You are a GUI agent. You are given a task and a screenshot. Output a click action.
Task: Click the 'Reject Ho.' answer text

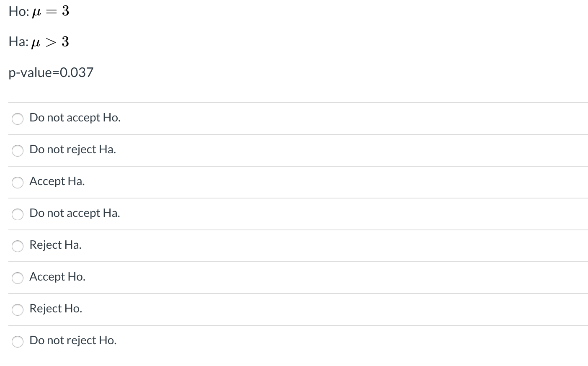(x=56, y=309)
